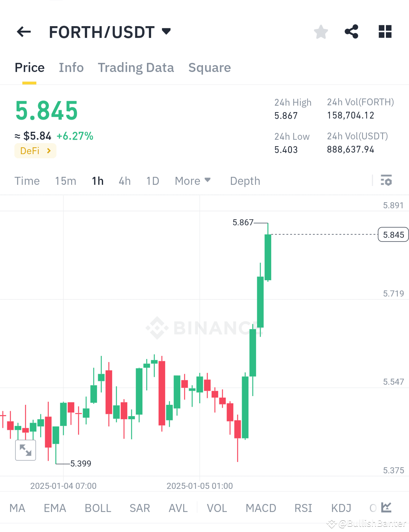Open the Info tab
The image size is (409, 532).
point(71,67)
